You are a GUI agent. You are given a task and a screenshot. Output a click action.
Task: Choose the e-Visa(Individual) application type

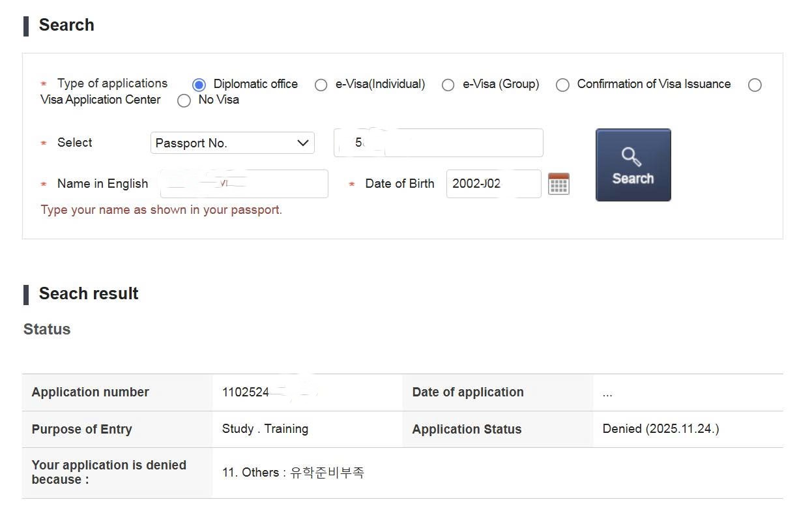pos(321,85)
